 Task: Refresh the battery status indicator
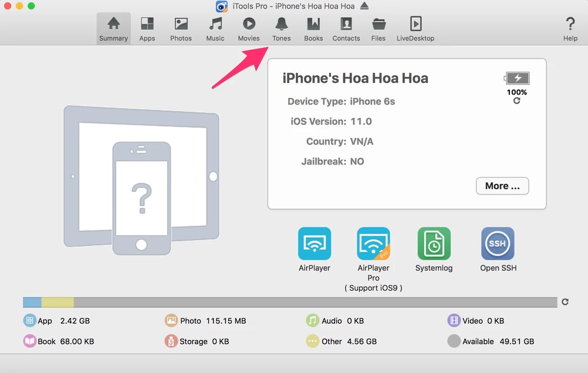tap(517, 101)
